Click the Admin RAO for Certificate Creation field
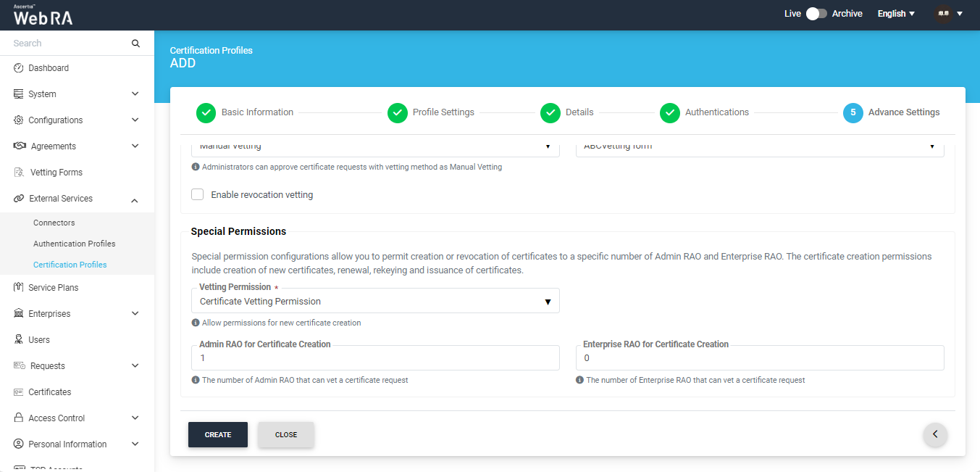Viewport: 980px width, 472px height. click(374, 358)
